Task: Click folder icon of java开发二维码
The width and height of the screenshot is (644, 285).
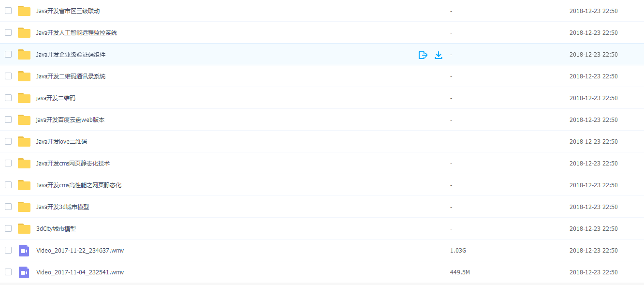Action: 24,98
